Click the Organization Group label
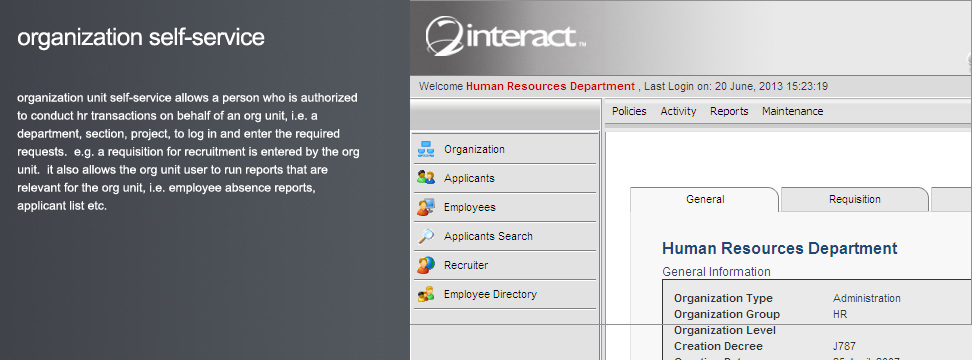This screenshot has height=360, width=972. pyautogui.click(x=727, y=314)
